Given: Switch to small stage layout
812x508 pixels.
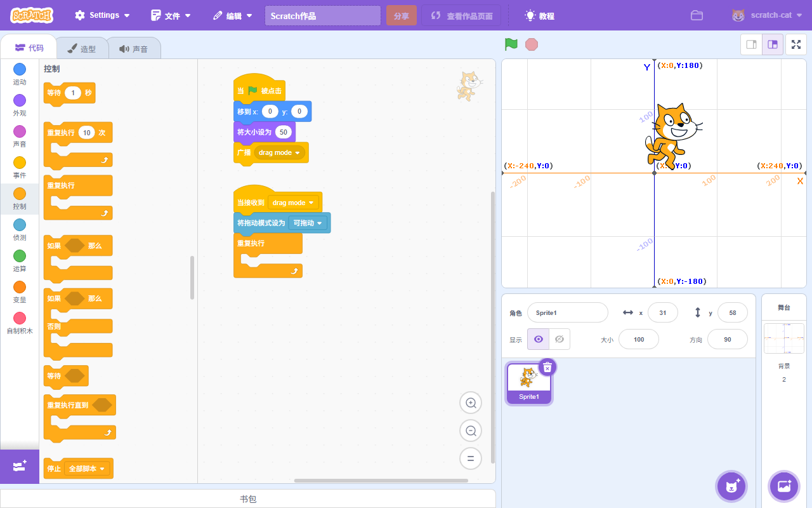Looking at the screenshot, I should (x=752, y=44).
